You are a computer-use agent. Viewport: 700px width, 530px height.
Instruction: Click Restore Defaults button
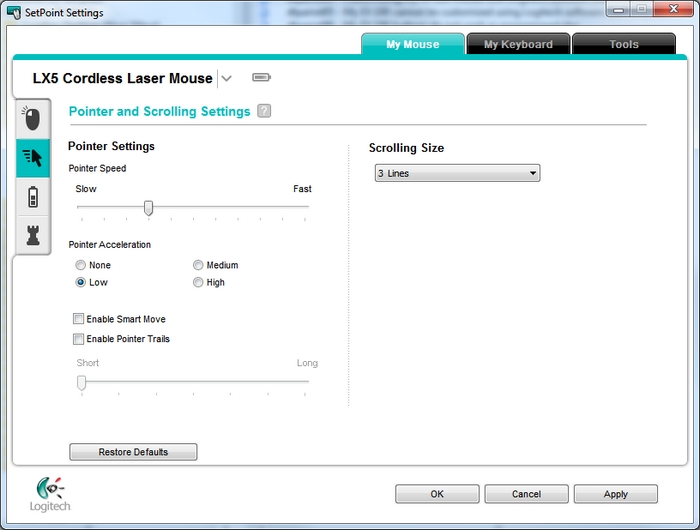tap(133, 452)
